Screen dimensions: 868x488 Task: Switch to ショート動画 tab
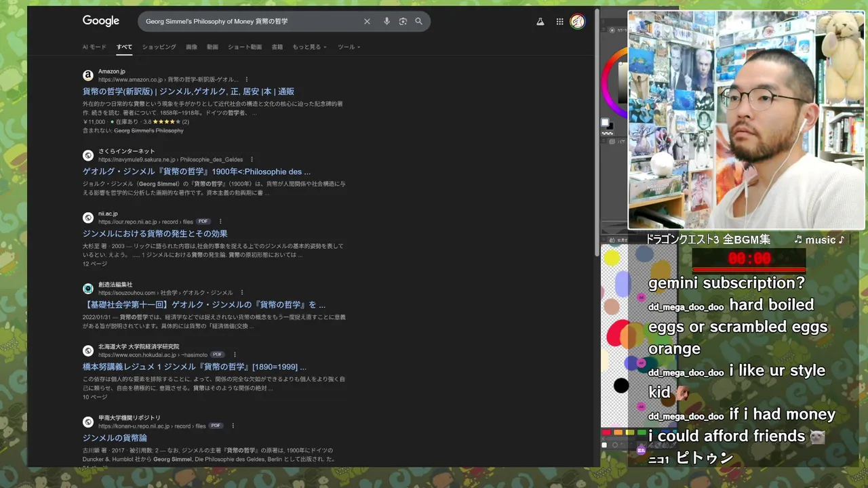(245, 47)
